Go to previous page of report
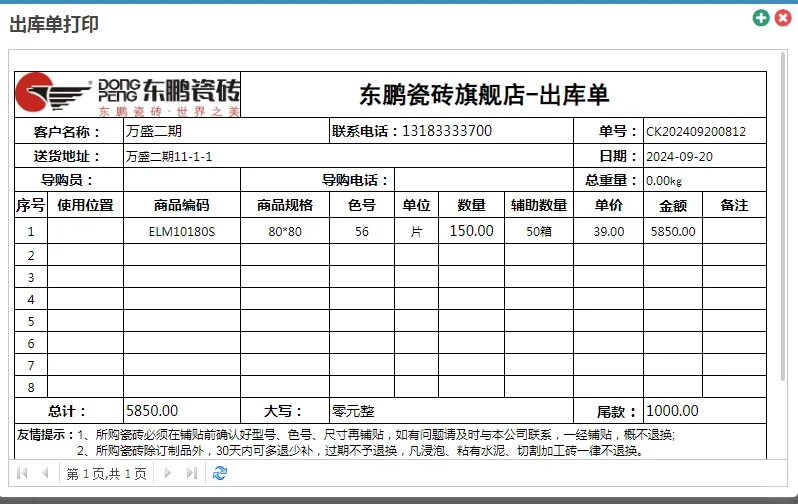This screenshot has height=504, width=798. [x=45, y=473]
